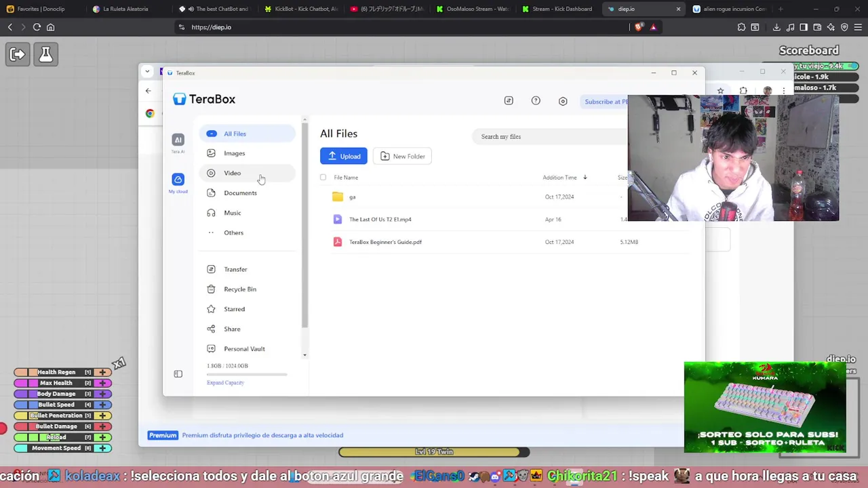Click plus button for Health Regen
Image resolution: width=868 pixels, height=488 pixels.
[x=102, y=372]
